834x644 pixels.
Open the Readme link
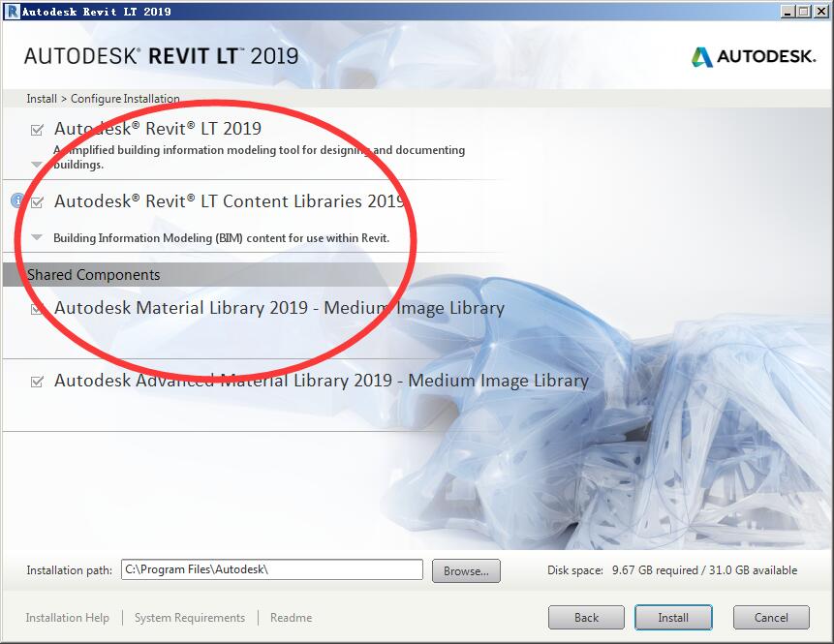[291, 618]
